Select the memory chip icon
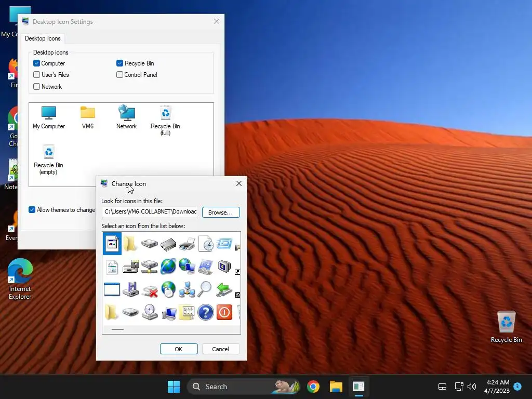 point(168,244)
